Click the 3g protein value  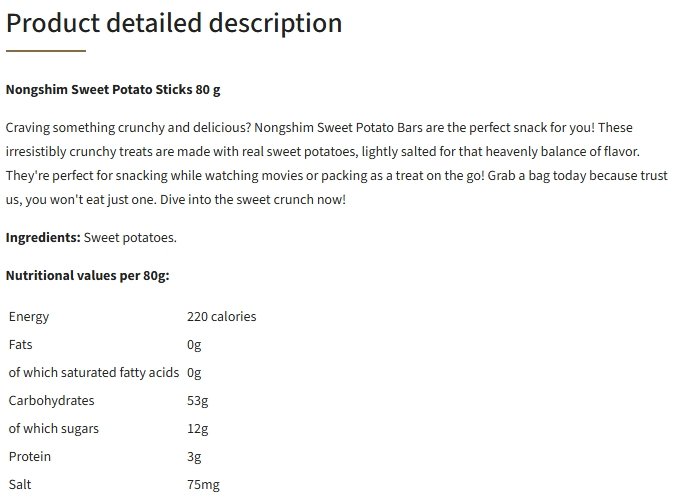[x=194, y=456]
